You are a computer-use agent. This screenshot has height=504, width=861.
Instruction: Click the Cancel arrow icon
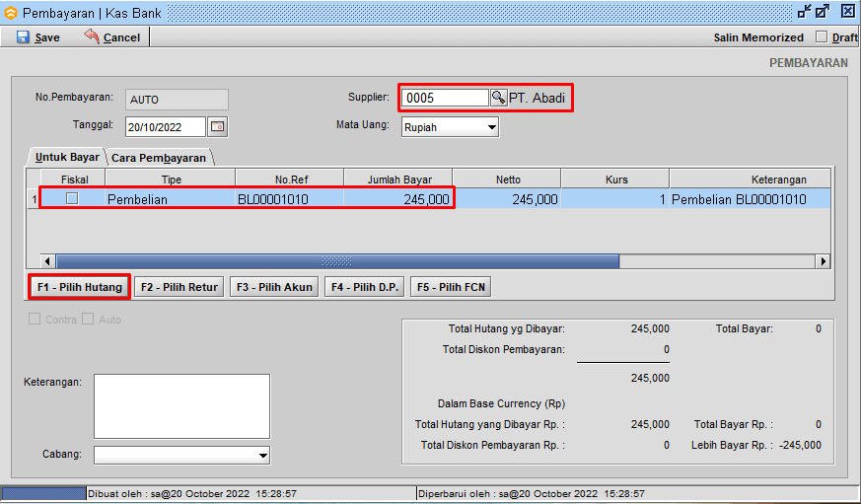pyautogui.click(x=92, y=37)
